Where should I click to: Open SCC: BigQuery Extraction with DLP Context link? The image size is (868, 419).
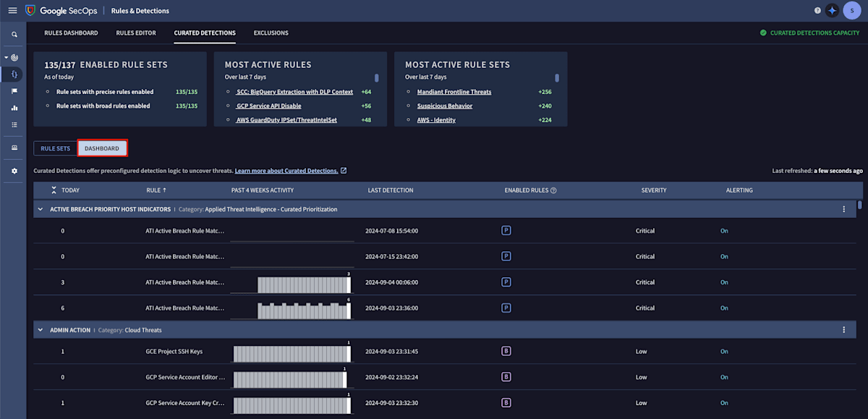(294, 92)
